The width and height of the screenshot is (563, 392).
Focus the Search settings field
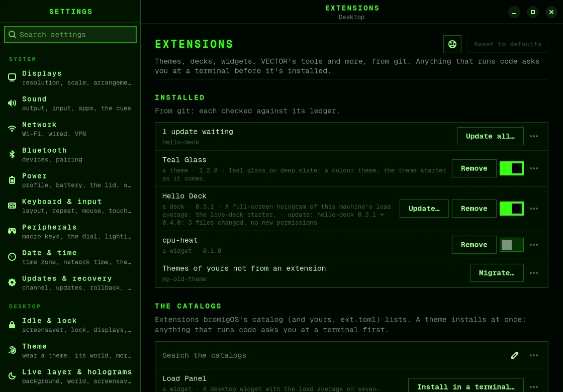[x=70, y=35]
